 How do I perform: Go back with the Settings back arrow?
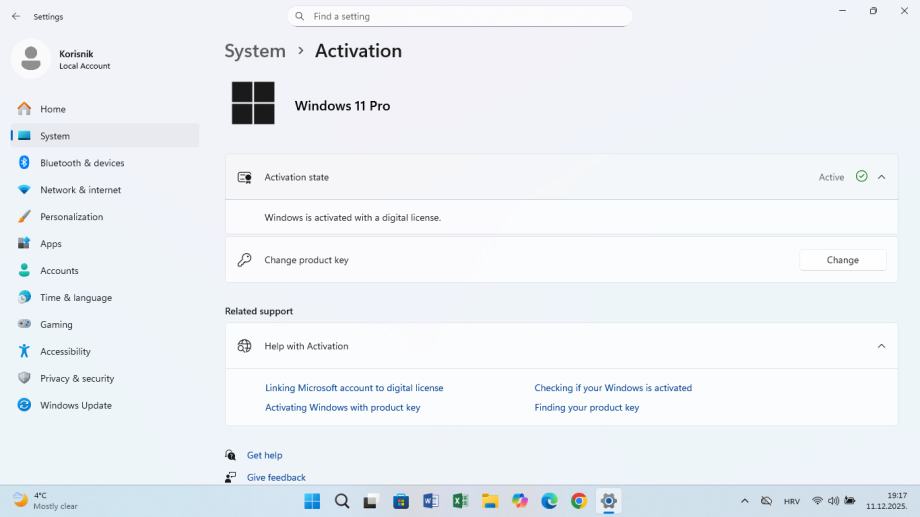(x=16, y=16)
